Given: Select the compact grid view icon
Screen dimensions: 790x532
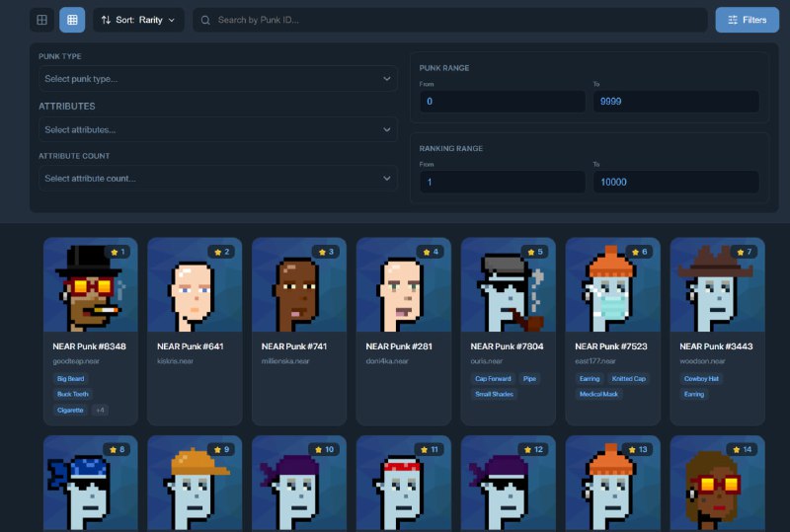Looking at the screenshot, I should 72,20.
